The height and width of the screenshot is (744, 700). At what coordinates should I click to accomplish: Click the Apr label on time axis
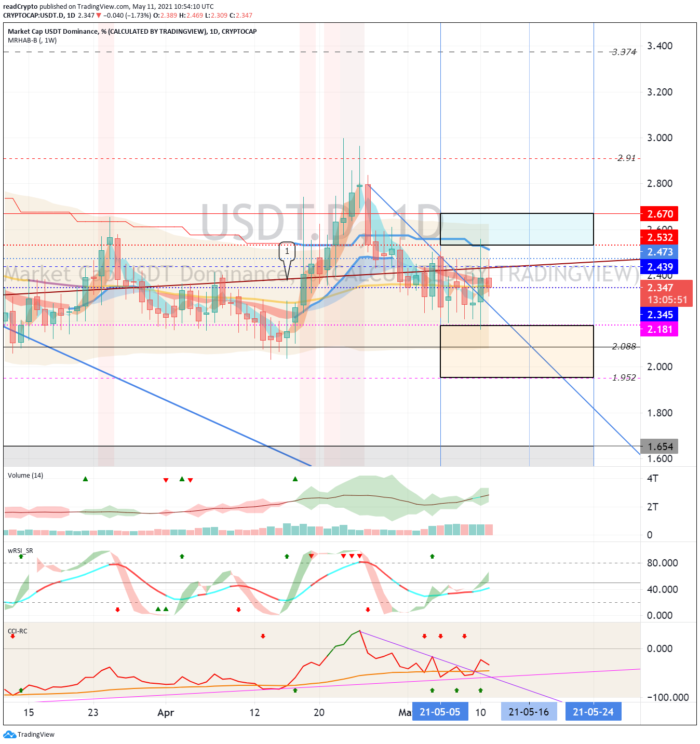point(166,712)
